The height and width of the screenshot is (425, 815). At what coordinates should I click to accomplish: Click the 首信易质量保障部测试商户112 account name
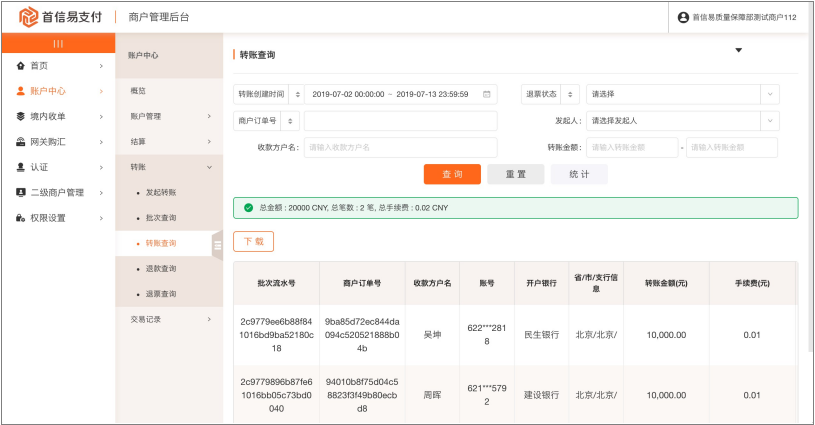click(744, 17)
